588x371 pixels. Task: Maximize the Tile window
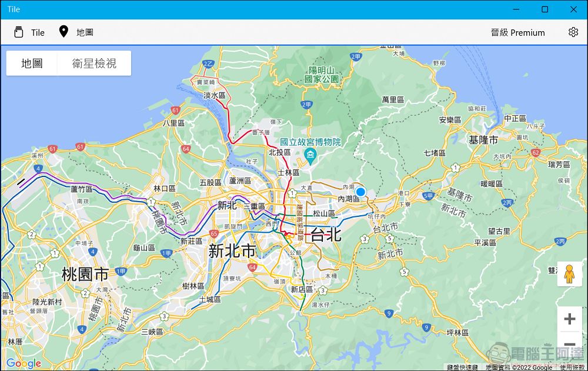click(545, 9)
